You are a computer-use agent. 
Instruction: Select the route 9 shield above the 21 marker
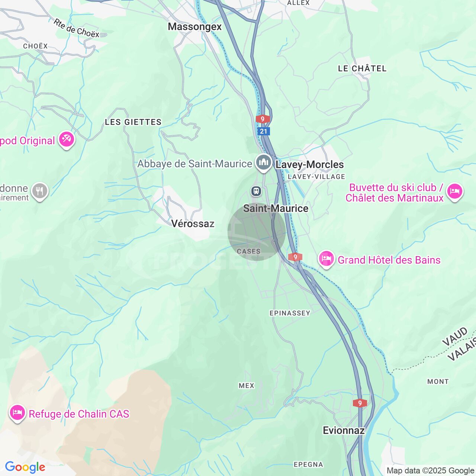click(x=263, y=119)
